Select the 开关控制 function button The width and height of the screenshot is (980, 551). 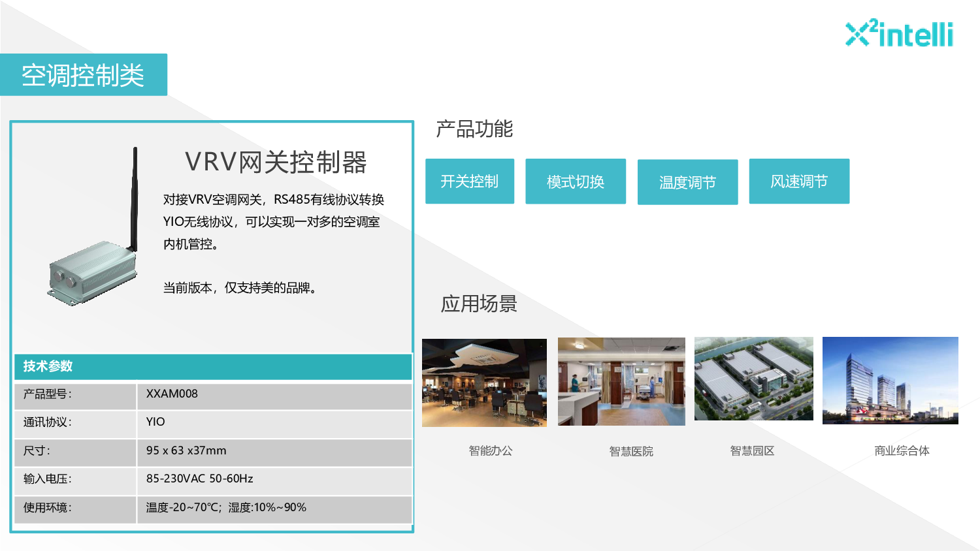[x=470, y=181]
